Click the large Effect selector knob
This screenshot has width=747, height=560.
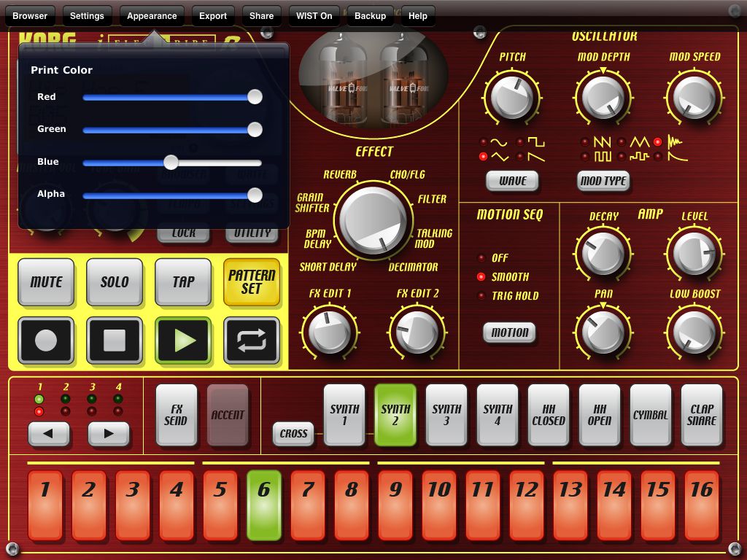[374, 220]
